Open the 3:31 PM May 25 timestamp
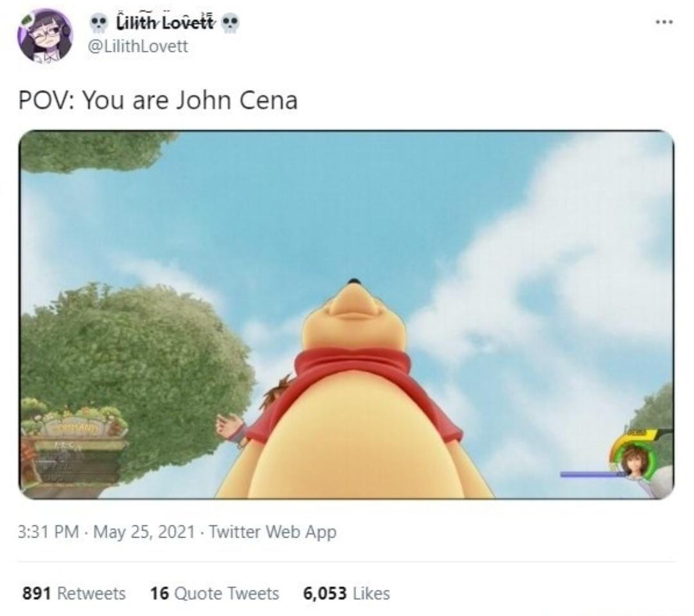 tap(106, 532)
